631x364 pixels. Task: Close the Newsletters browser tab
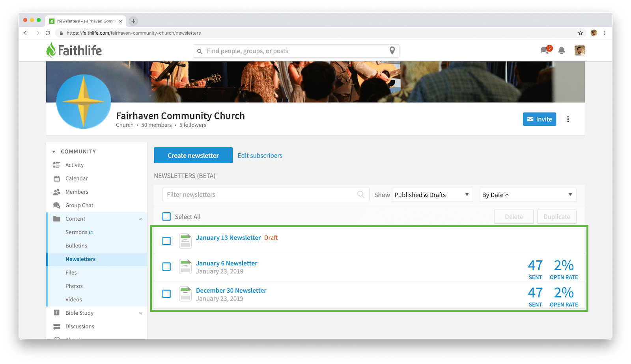tap(121, 21)
